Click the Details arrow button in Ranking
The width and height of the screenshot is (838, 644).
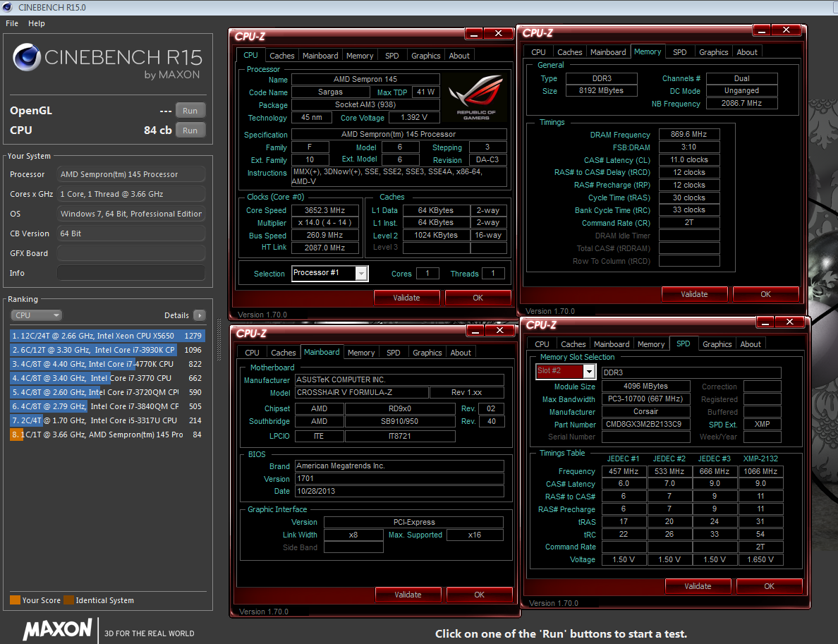point(200,315)
